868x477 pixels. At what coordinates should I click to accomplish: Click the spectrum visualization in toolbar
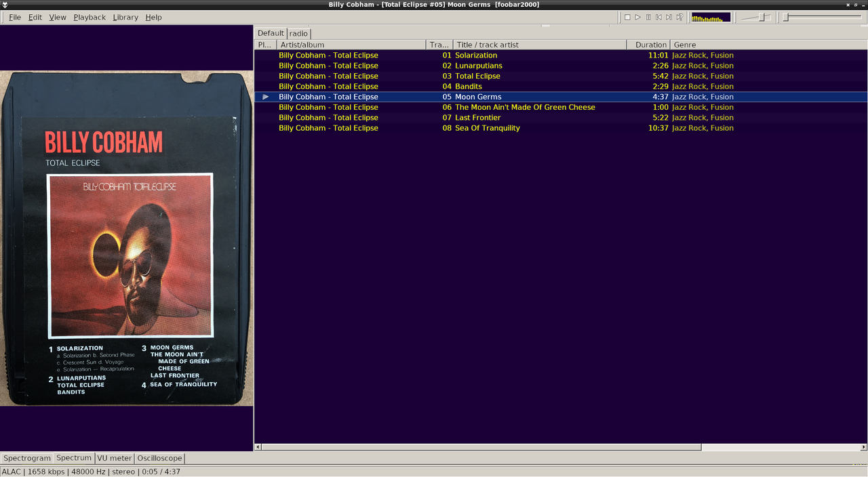[x=711, y=17]
